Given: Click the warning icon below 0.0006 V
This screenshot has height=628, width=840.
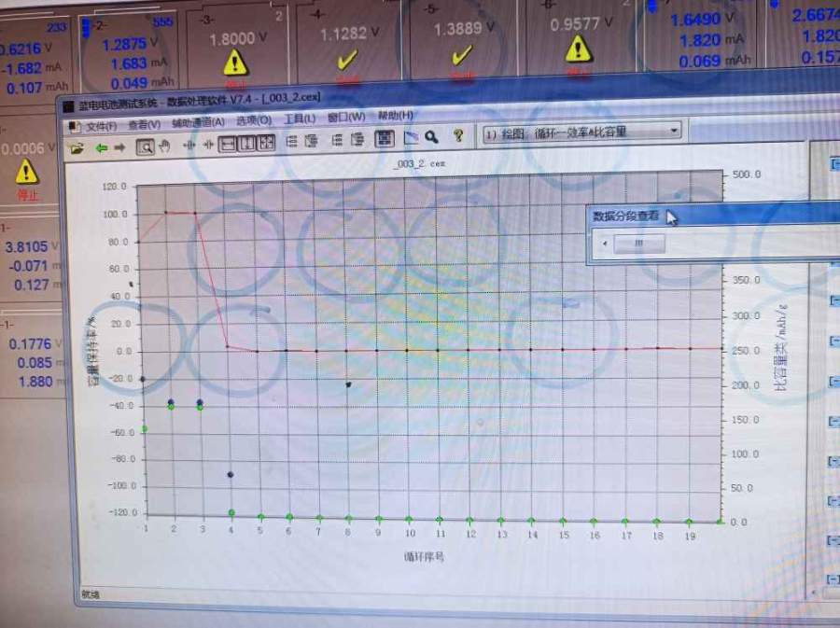Looking at the screenshot, I should point(26,172).
